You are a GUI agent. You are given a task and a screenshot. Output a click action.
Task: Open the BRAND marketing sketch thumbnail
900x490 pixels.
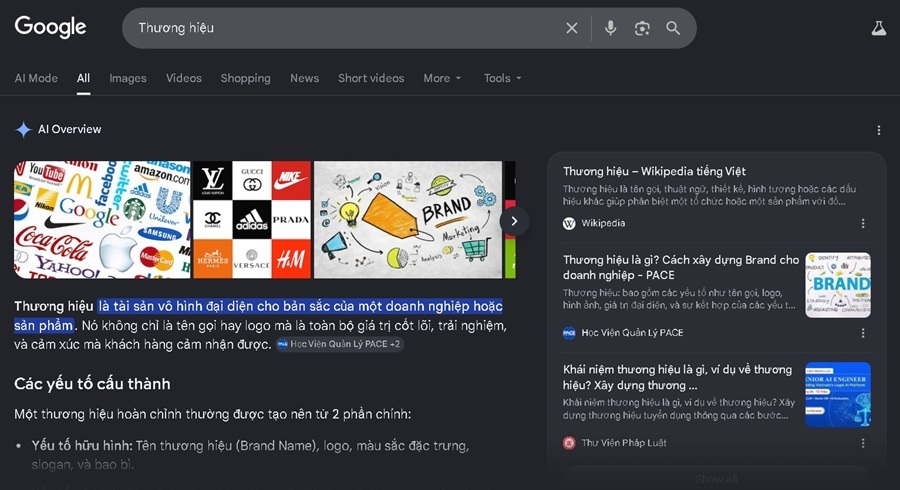tap(408, 220)
